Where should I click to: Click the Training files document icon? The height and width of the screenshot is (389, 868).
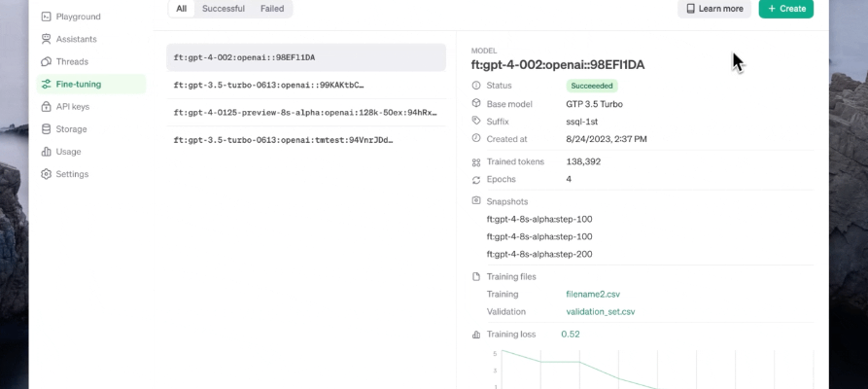[x=476, y=276]
